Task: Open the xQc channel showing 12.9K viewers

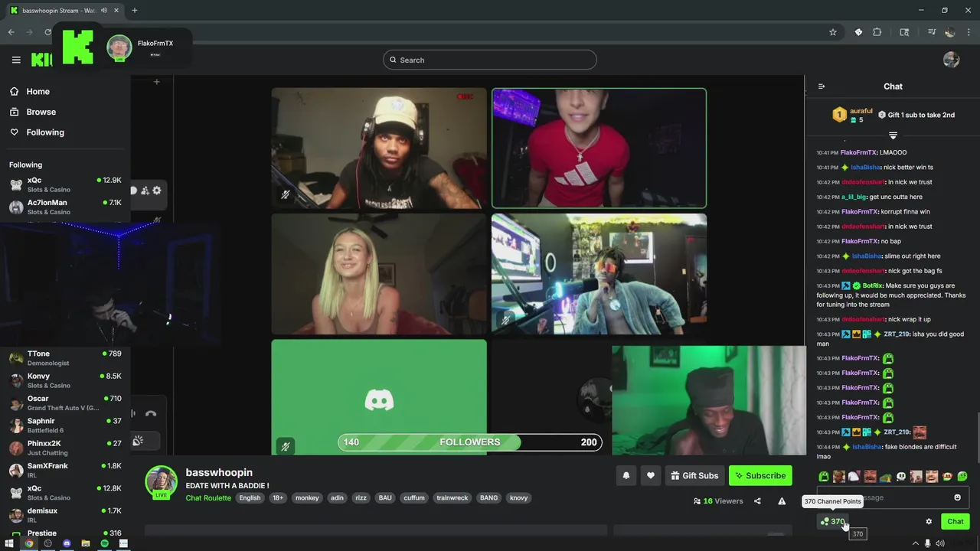Action: pos(65,184)
